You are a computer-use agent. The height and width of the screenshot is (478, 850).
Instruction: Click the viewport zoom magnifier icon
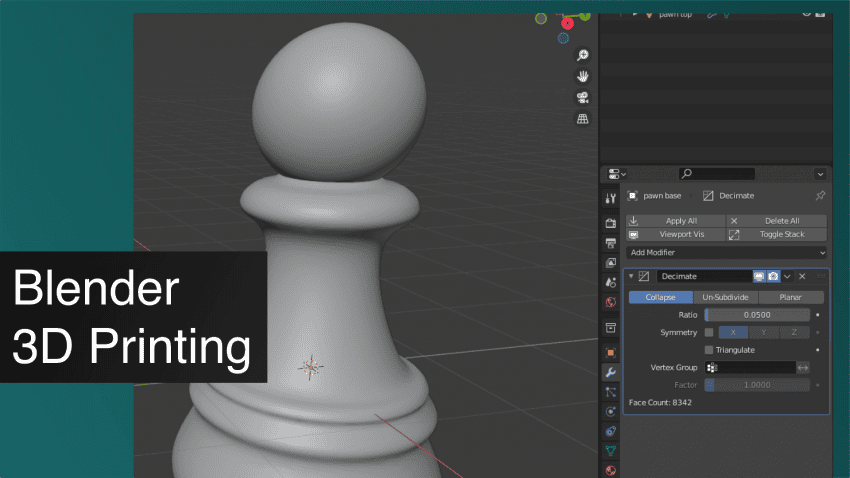(x=583, y=55)
